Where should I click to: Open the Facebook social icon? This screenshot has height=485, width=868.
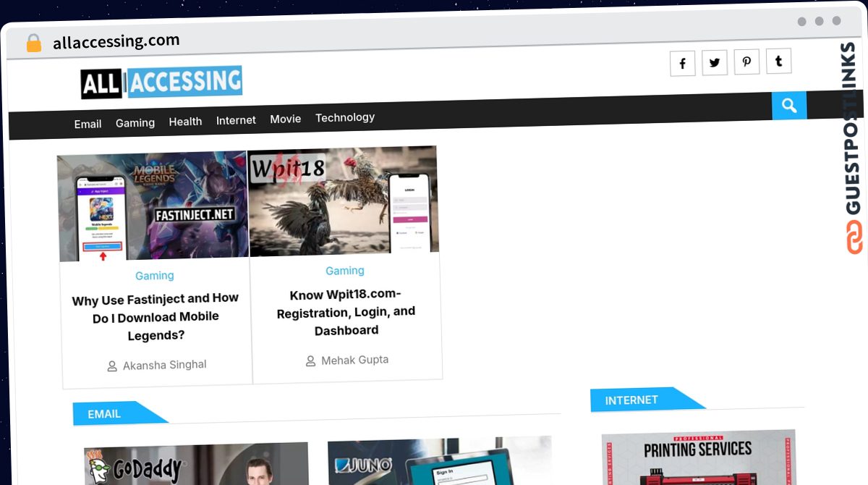682,64
